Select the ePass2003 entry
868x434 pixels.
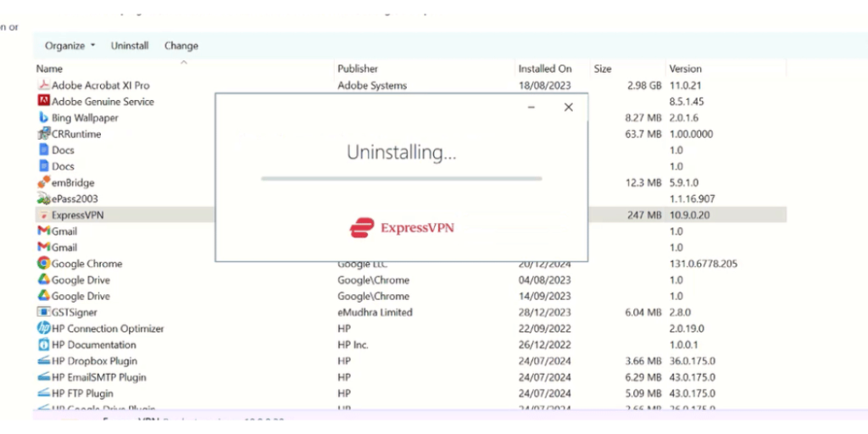pos(75,198)
